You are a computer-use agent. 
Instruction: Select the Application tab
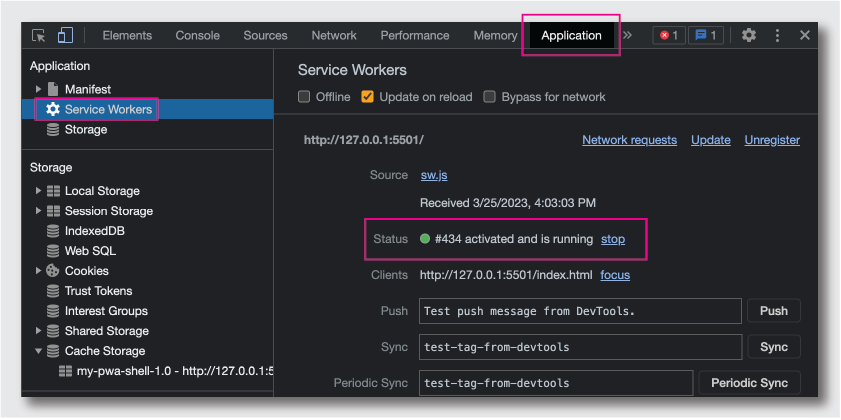pyautogui.click(x=571, y=35)
